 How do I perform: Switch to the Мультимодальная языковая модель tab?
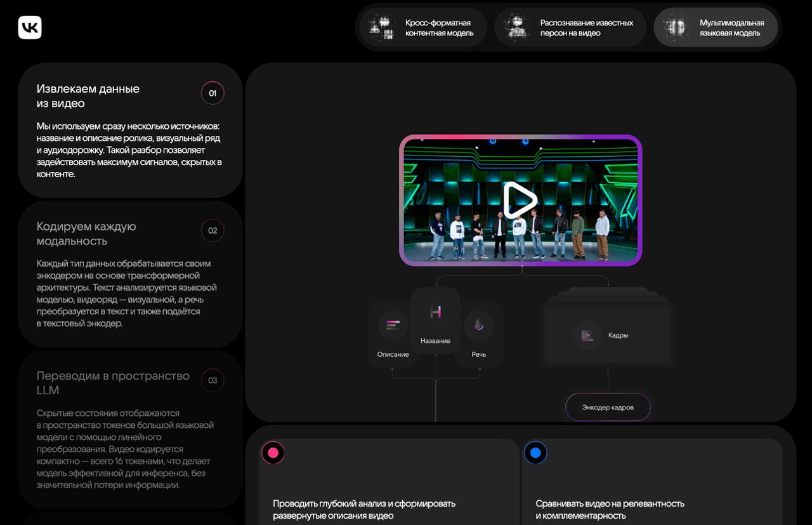pyautogui.click(x=716, y=27)
